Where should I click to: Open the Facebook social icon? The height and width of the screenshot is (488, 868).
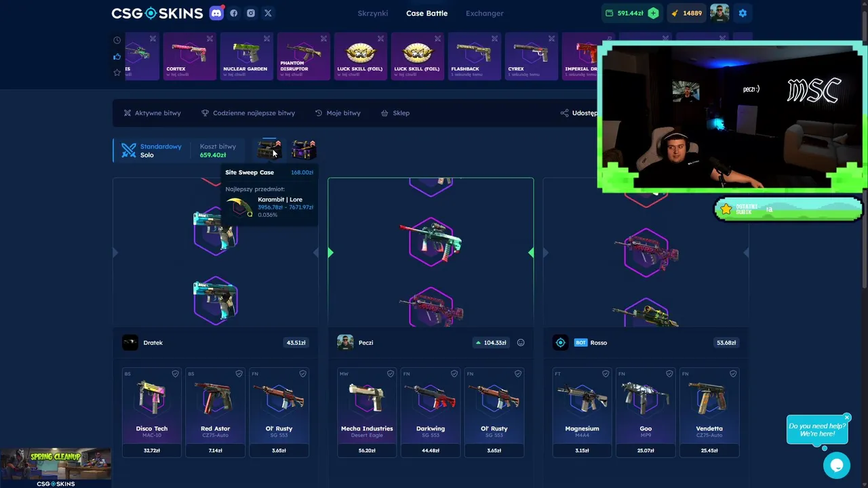(234, 13)
